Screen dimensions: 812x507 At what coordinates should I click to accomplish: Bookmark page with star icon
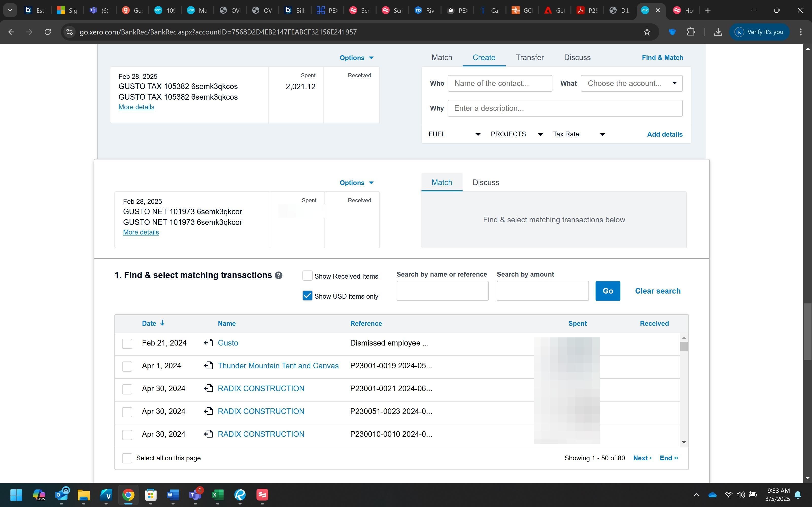(x=647, y=32)
